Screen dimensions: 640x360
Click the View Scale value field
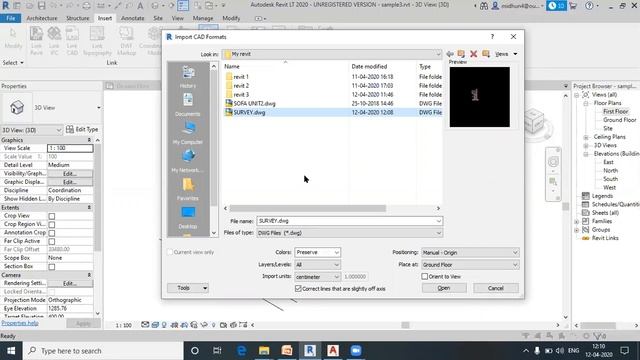tap(70, 148)
